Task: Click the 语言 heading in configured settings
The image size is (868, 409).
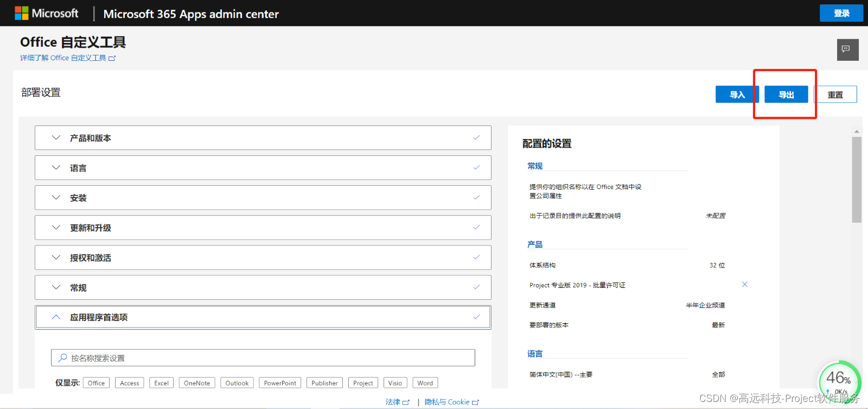Action: (535, 354)
